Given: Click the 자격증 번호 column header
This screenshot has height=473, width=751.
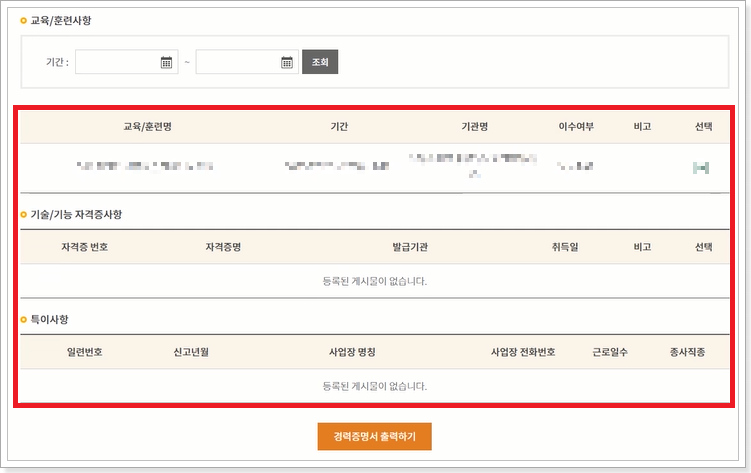Looking at the screenshot, I should click(x=85, y=247).
